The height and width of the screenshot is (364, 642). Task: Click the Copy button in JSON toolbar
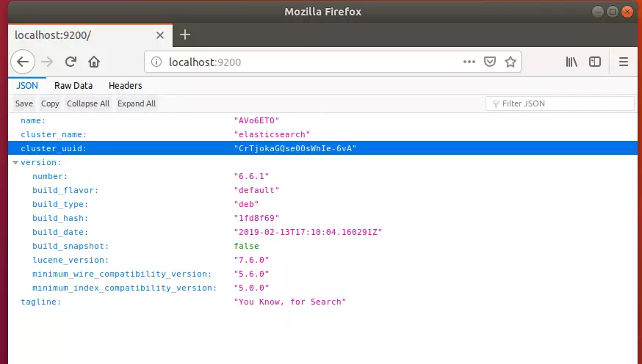(50, 103)
